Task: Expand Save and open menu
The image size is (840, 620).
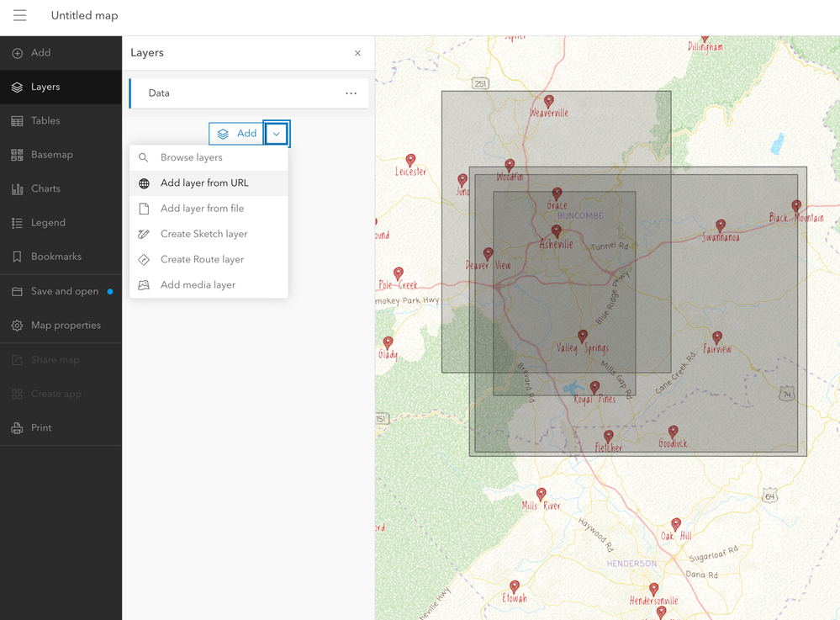Action: coord(64,291)
